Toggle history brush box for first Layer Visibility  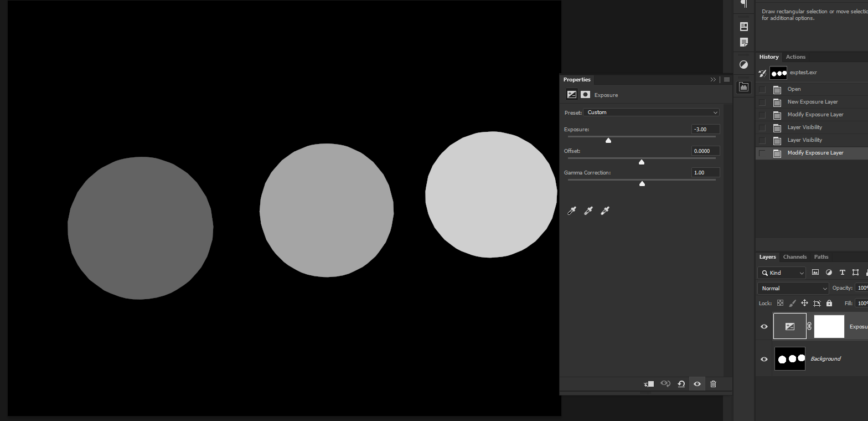[762, 127]
